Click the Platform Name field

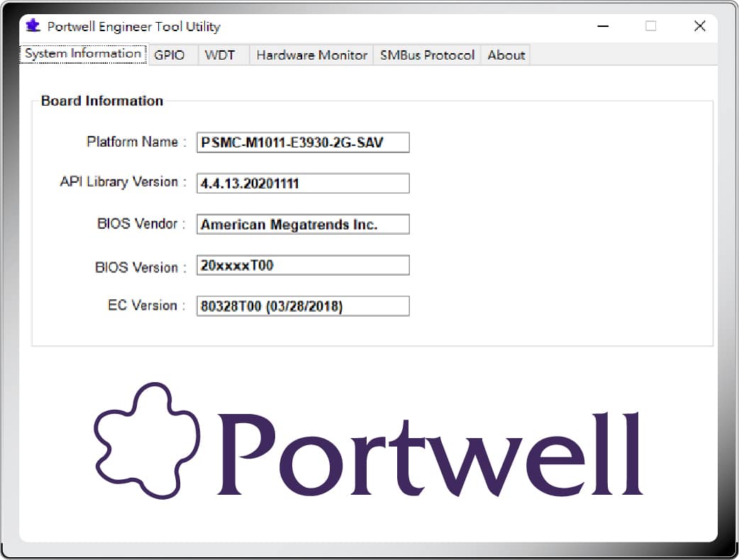(303, 142)
